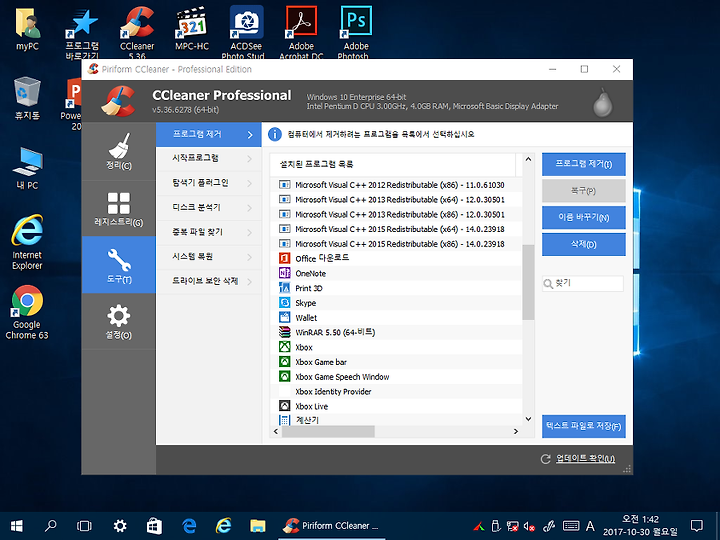Click the 삭제(D) delete button

tap(584, 244)
